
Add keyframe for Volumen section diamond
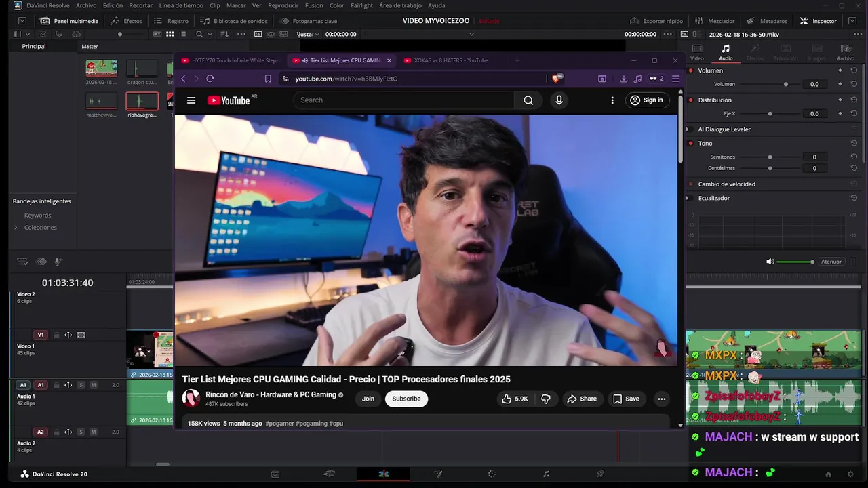coord(840,70)
